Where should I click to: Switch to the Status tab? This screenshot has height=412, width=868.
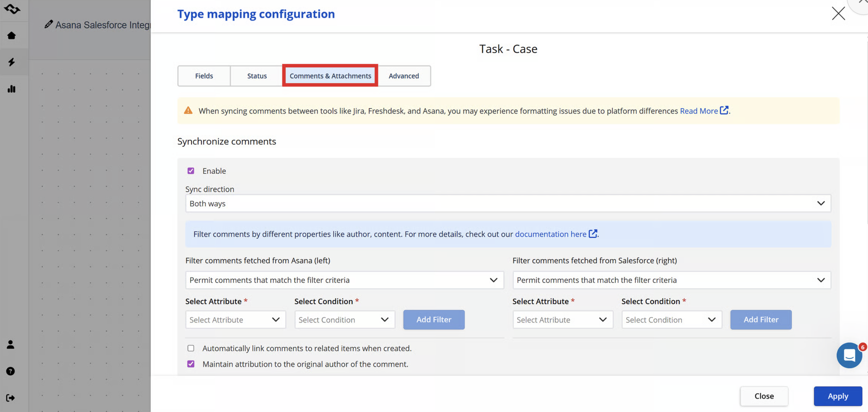[257, 76]
